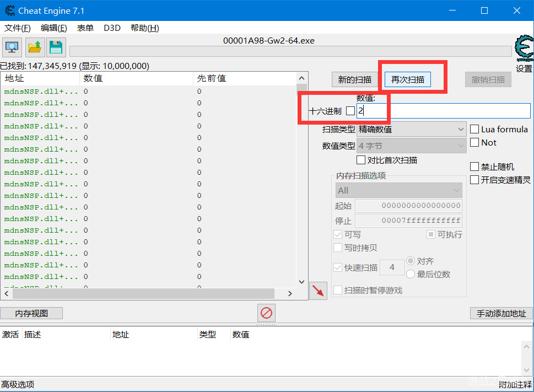Click the Cheat Engine title bar icon
This screenshot has height=392, width=534.
coord(9,10)
